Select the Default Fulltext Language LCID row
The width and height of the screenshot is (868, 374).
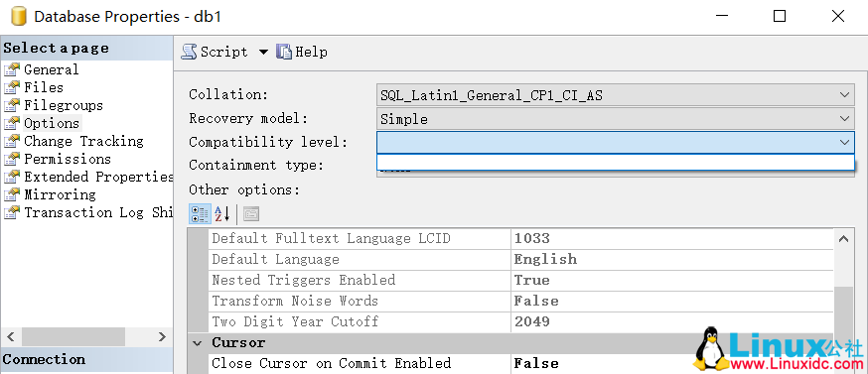tap(521, 238)
